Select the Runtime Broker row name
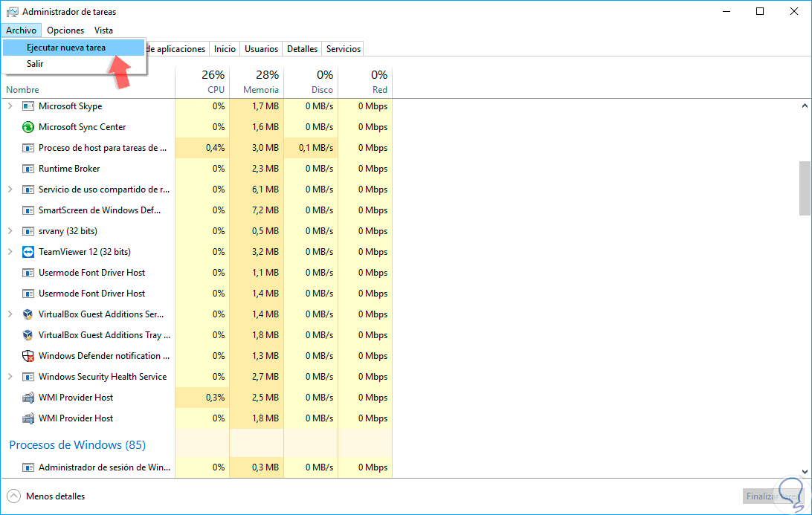812x515 pixels. [69, 169]
